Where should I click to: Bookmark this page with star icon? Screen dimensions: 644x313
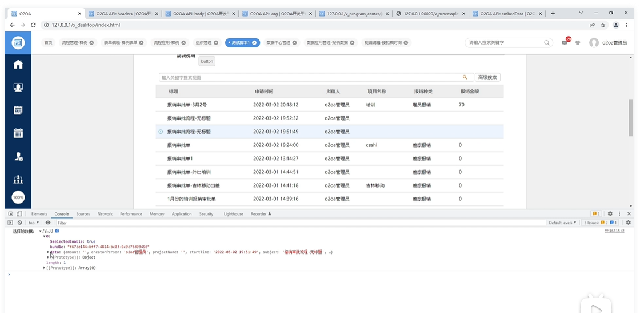[x=603, y=25]
